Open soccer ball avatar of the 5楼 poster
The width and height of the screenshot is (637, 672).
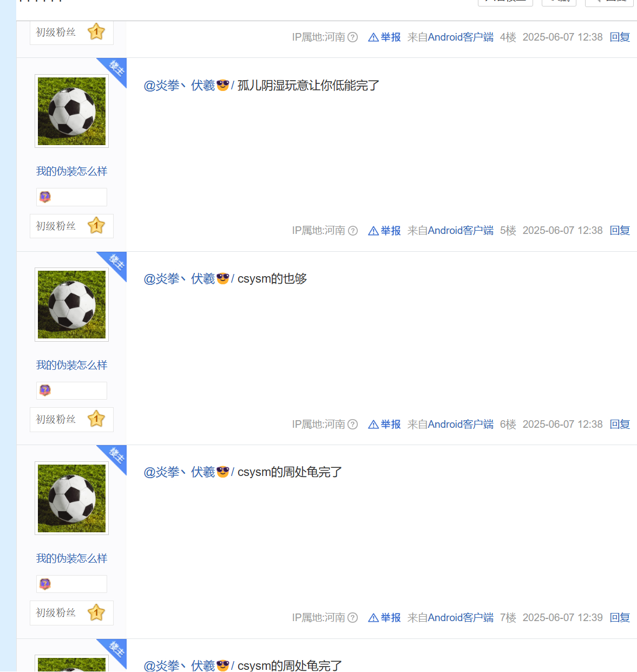pos(71,111)
